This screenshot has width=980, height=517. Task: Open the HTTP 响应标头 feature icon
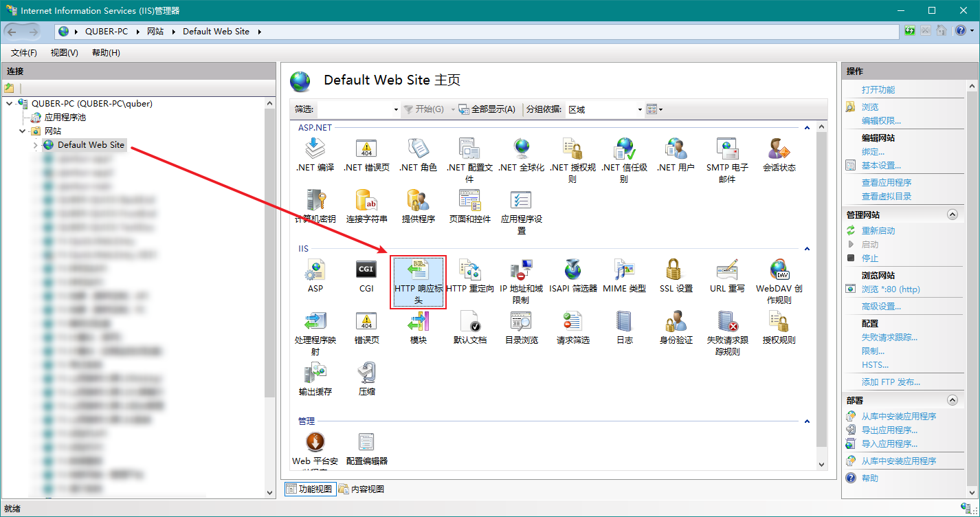[418, 271]
